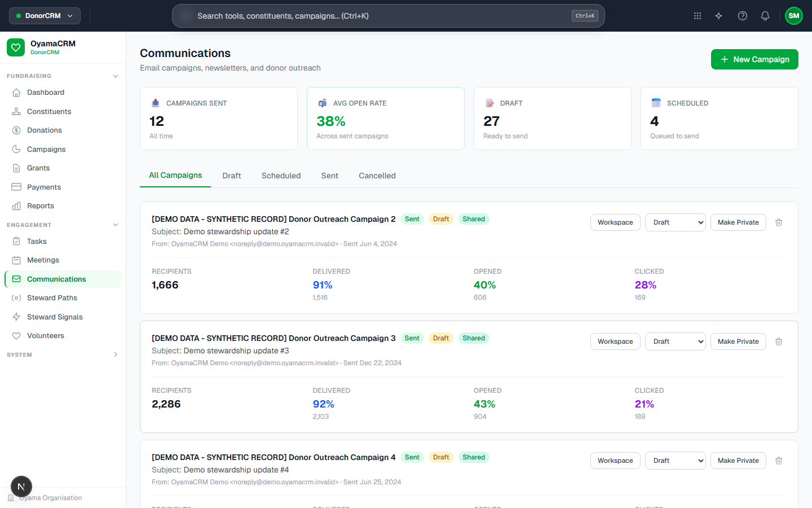Click the AI sparkle icon in header
Screen dimensions: 812x508
click(x=719, y=16)
